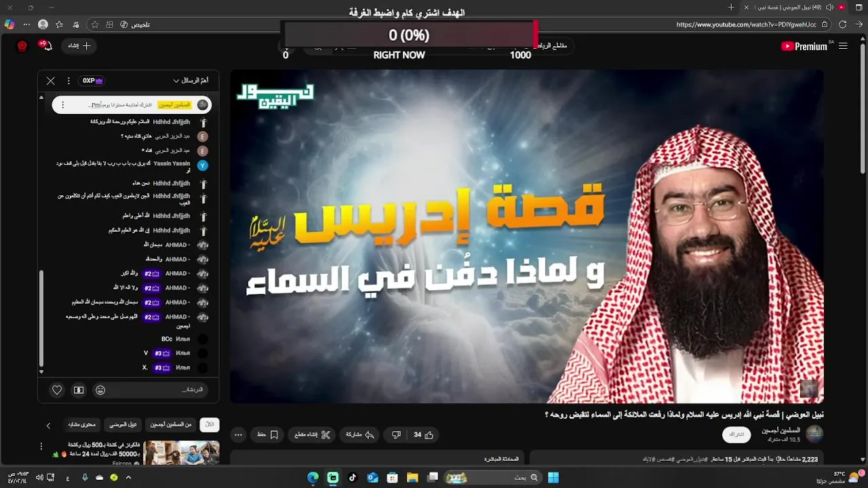The width and height of the screenshot is (868, 488).
Task: Open File Explorer from the taskbar
Action: click(412, 478)
